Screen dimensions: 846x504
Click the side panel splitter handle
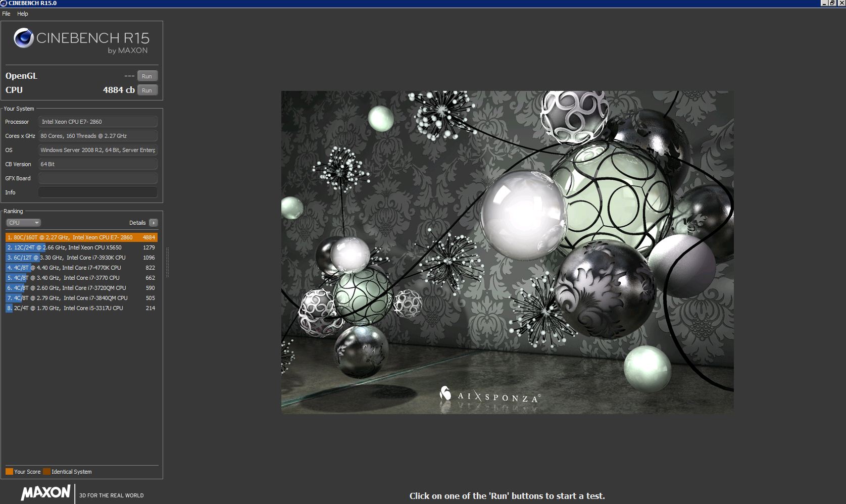click(x=167, y=262)
